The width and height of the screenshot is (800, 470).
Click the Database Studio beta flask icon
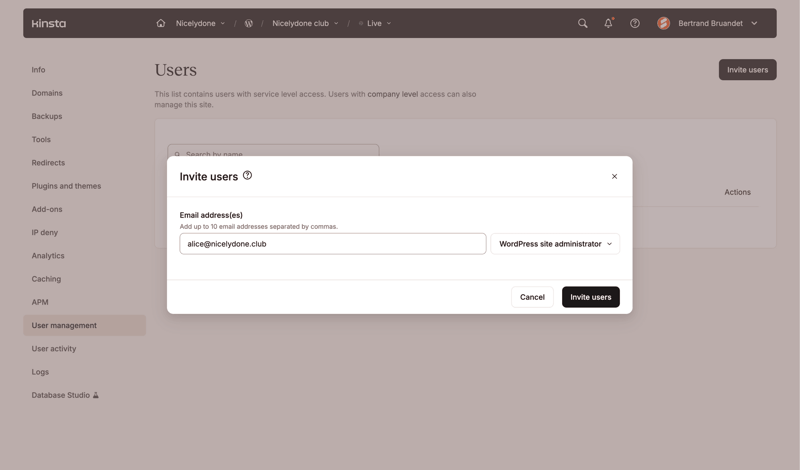coord(95,395)
